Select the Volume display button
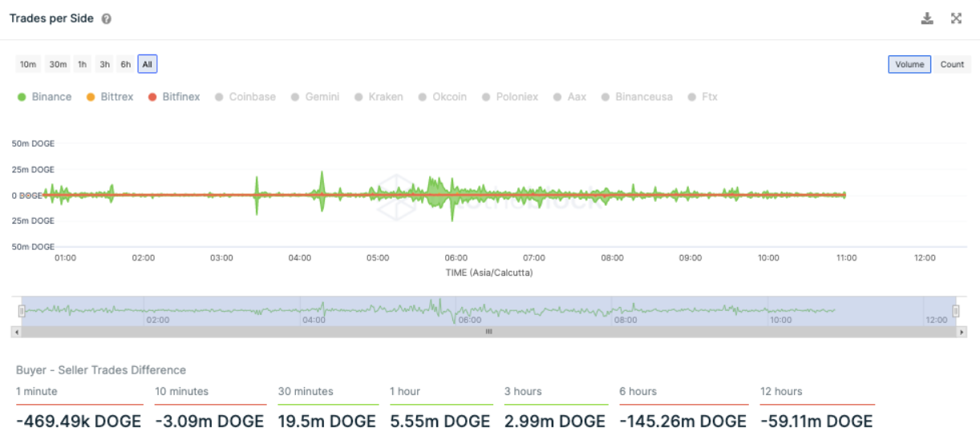Viewport: 980px width, 448px height. (909, 64)
